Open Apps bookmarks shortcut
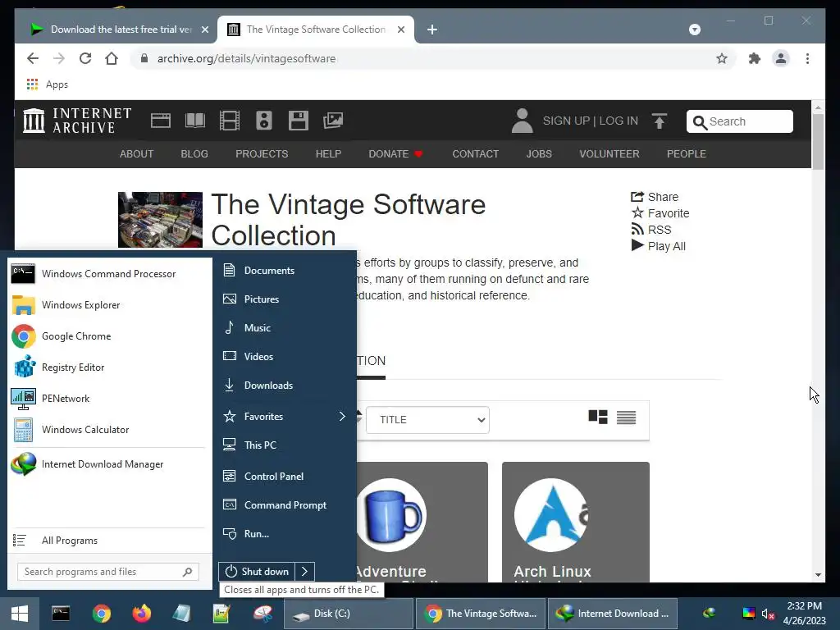This screenshot has height=630, width=840. point(47,84)
